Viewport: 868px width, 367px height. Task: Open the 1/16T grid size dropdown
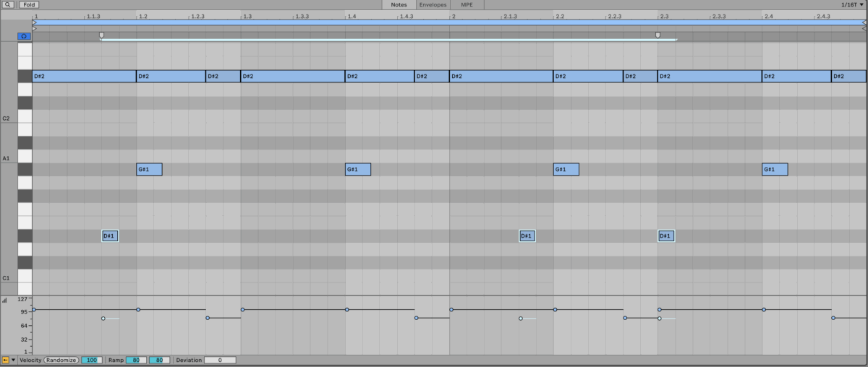(x=853, y=4)
